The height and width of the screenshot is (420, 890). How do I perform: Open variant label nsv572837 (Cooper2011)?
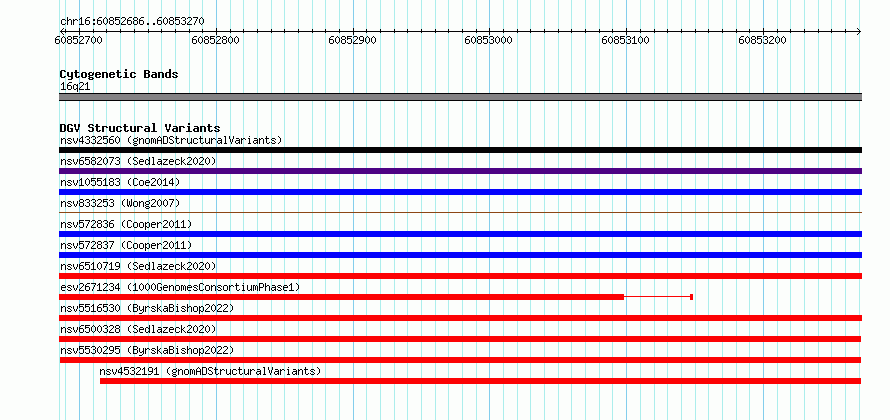[x=126, y=245]
